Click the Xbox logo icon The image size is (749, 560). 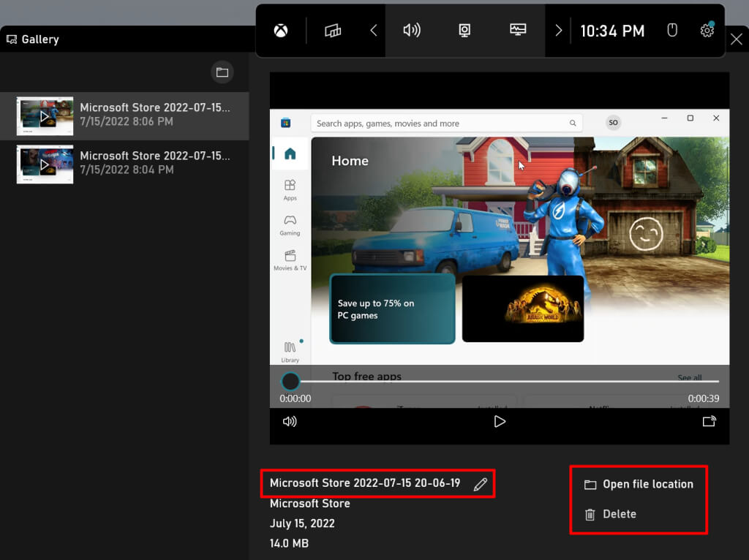pyautogui.click(x=281, y=31)
